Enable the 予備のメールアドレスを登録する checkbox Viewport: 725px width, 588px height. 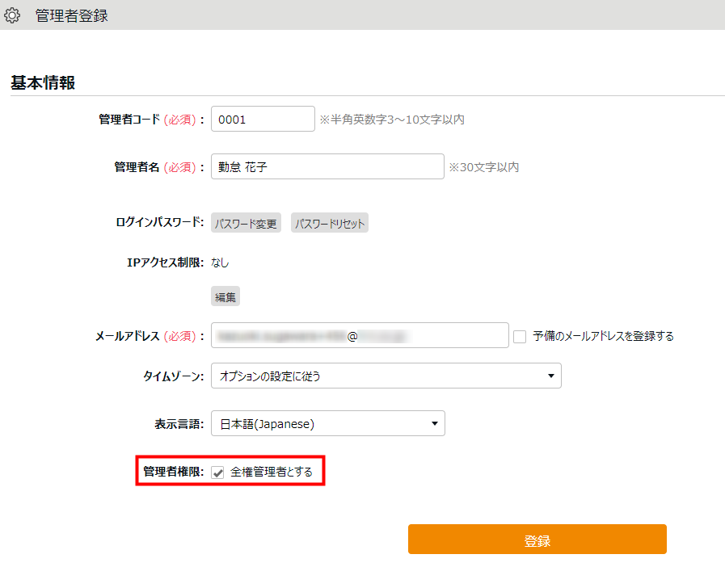520,337
